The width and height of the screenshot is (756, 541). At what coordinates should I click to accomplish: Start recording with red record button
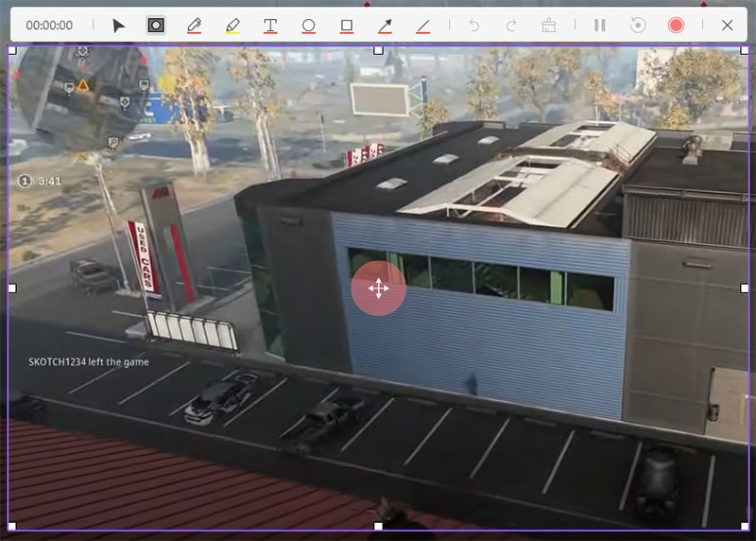point(676,26)
